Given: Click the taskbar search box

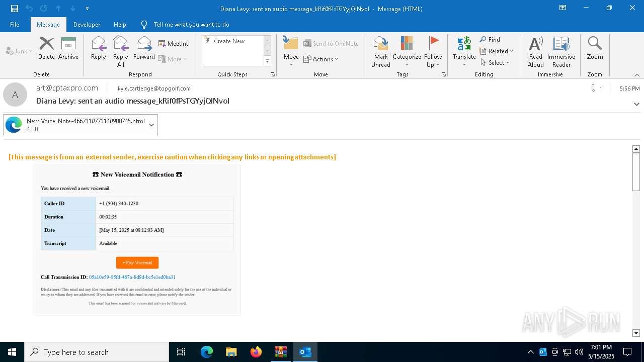Looking at the screenshot, I should coord(97,352).
